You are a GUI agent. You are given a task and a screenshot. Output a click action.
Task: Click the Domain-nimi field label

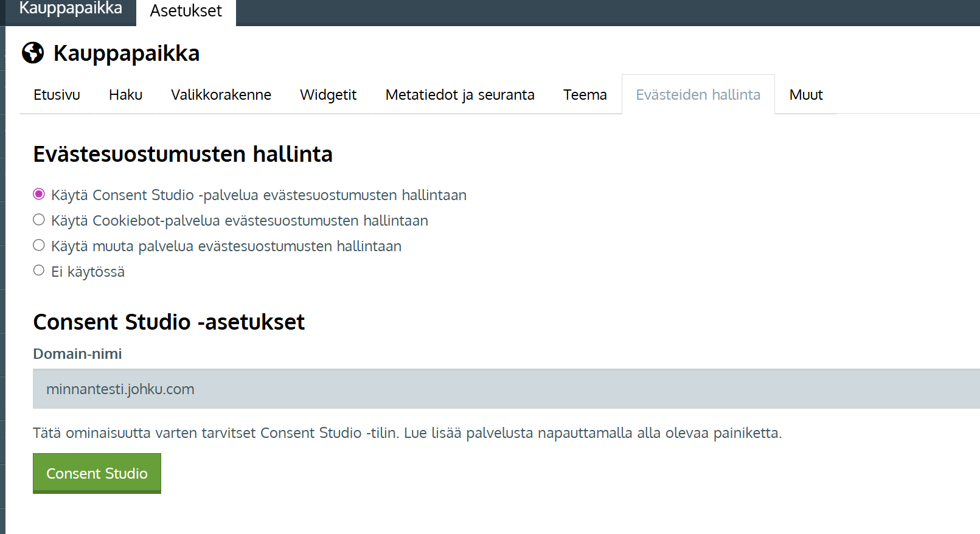point(77,354)
